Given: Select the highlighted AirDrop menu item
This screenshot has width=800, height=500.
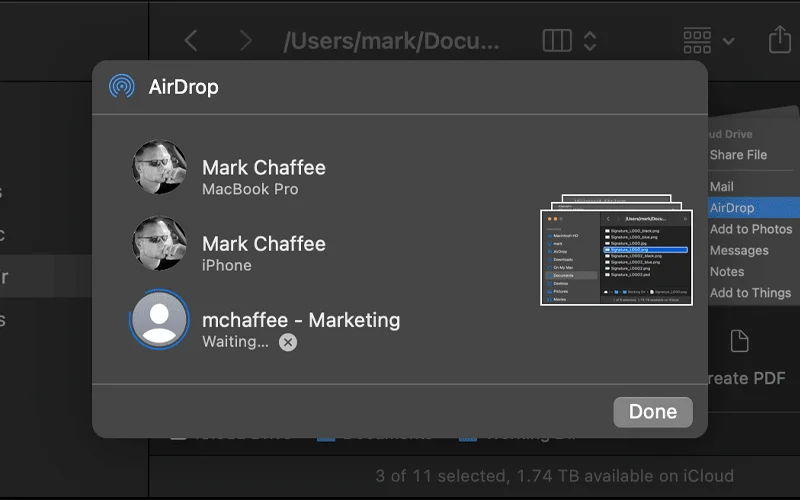Looking at the screenshot, I should click(754, 208).
